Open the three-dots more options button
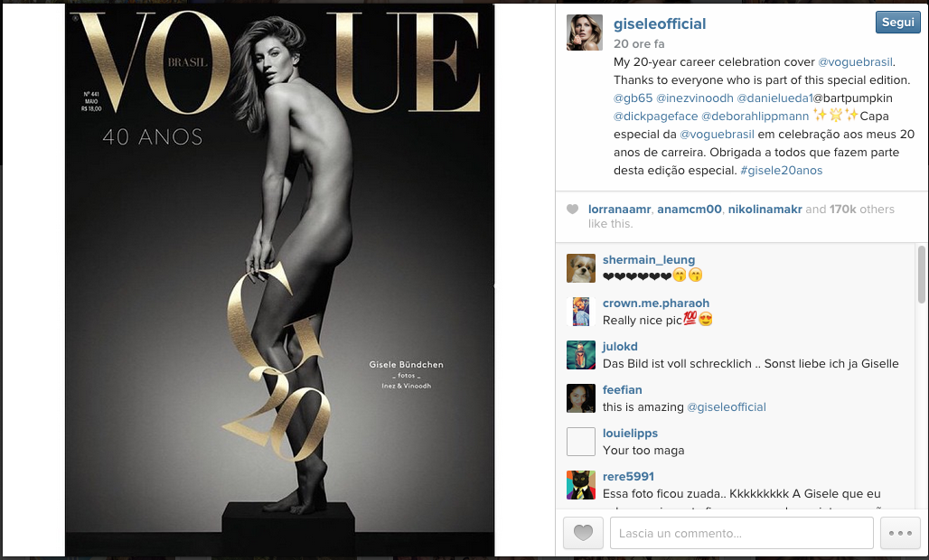Image resolution: width=929 pixels, height=560 pixels. click(900, 533)
